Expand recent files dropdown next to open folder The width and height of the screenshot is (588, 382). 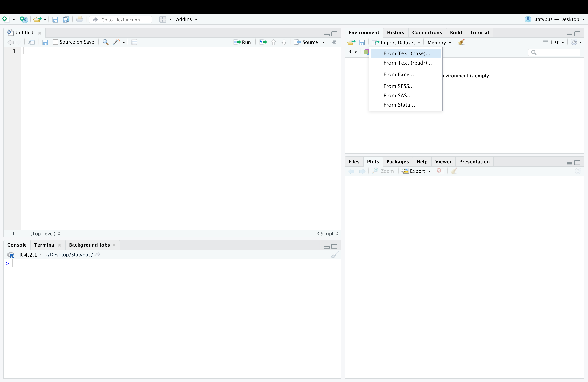[45, 19]
